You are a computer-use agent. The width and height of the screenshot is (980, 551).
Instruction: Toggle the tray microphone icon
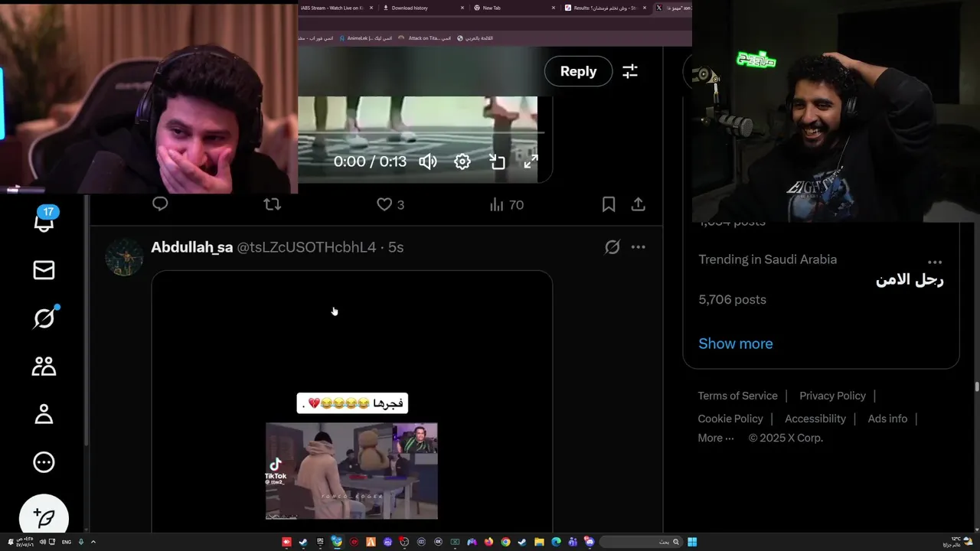81,542
